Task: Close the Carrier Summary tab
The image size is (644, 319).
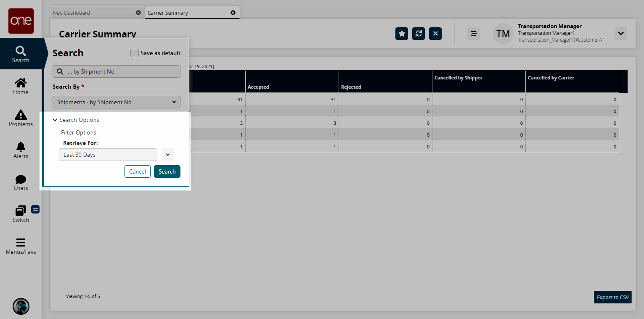Action: coord(233,13)
